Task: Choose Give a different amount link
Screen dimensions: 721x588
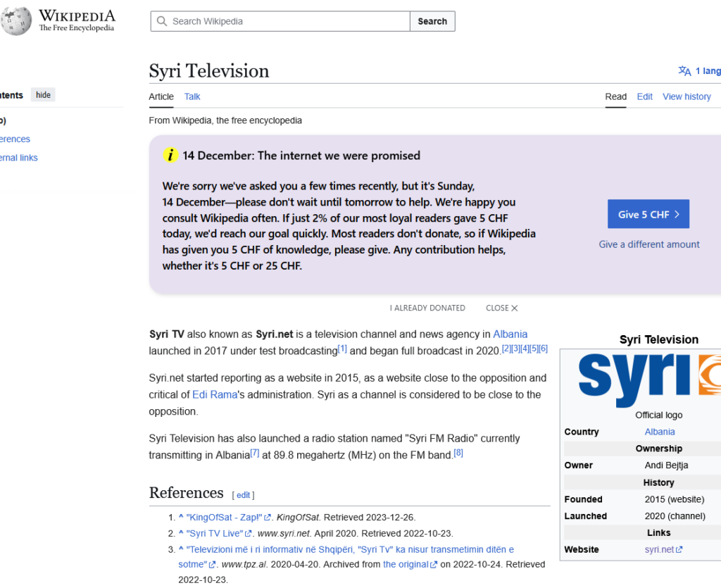Action: coord(648,244)
